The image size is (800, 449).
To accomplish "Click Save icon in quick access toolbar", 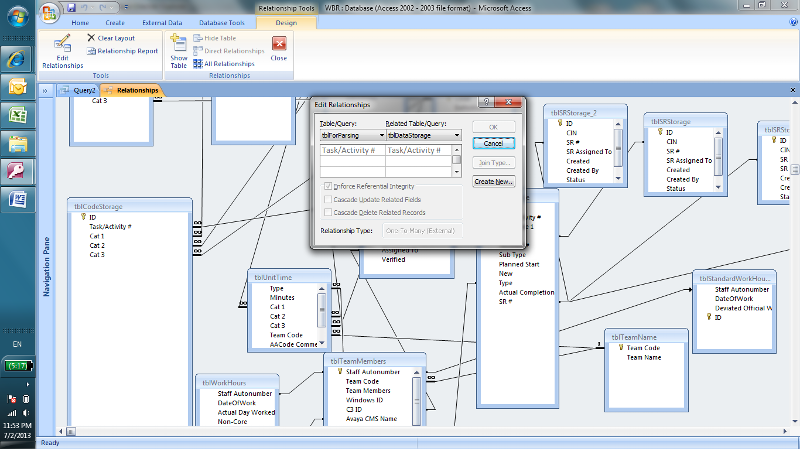I will coord(71,8).
